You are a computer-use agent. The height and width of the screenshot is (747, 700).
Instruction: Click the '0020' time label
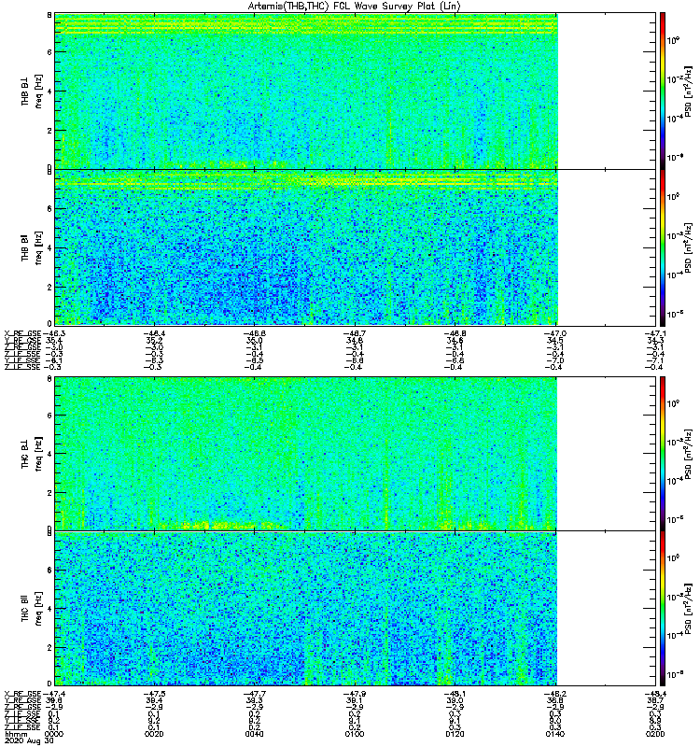coord(154,734)
